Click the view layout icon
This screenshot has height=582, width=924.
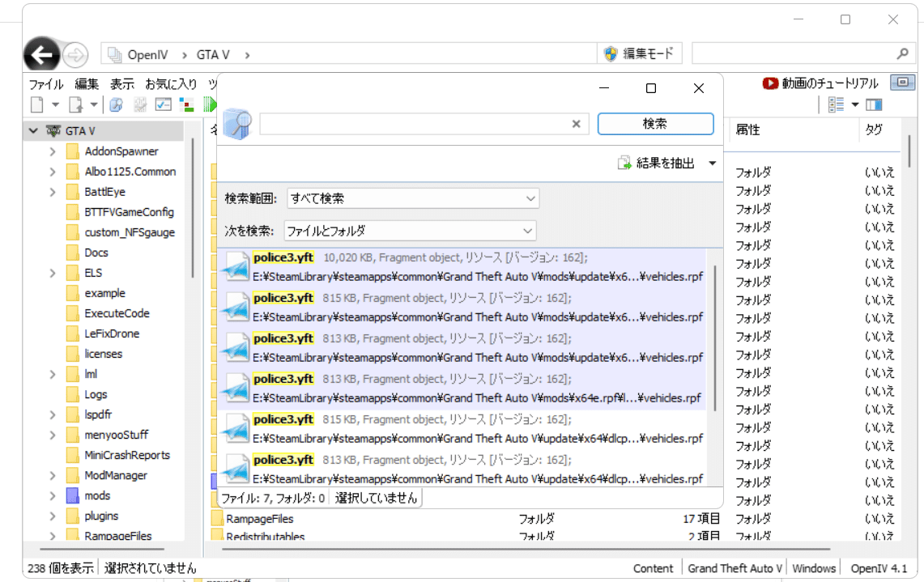coord(836,105)
